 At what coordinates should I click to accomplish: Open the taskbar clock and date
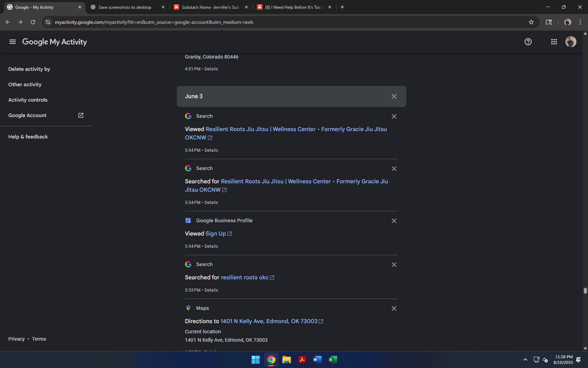563,360
